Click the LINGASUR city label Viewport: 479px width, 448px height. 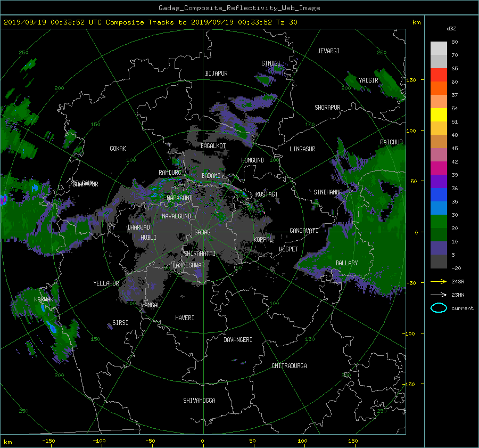tap(302, 149)
